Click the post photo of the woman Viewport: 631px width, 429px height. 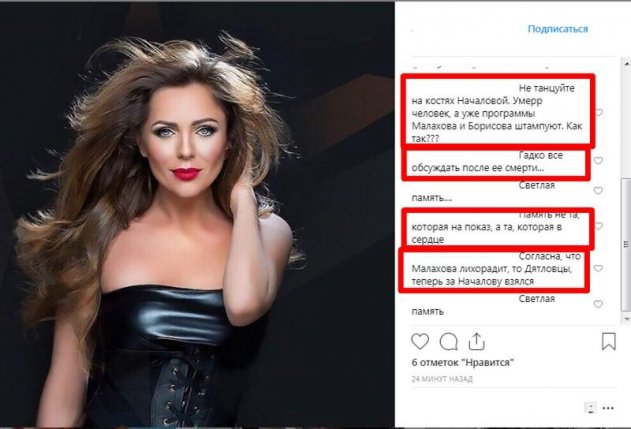(197, 215)
